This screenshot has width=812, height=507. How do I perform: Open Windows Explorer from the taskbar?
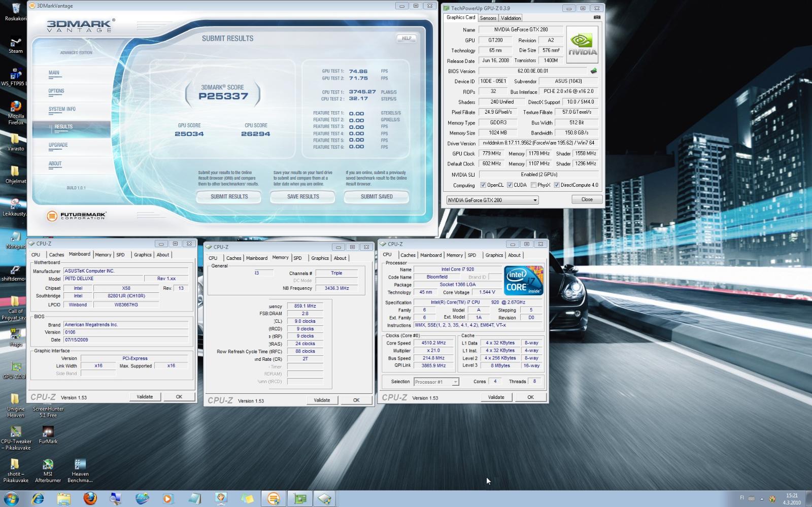tap(63, 499)
